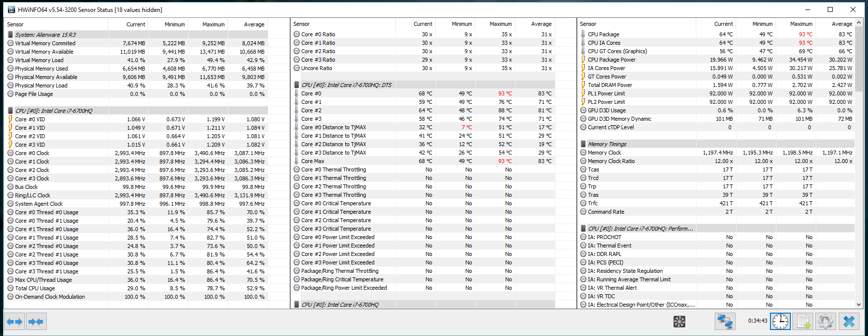Click the circle icon beside Uncore Ratio
868x336 pixels.
pos(297,68)
